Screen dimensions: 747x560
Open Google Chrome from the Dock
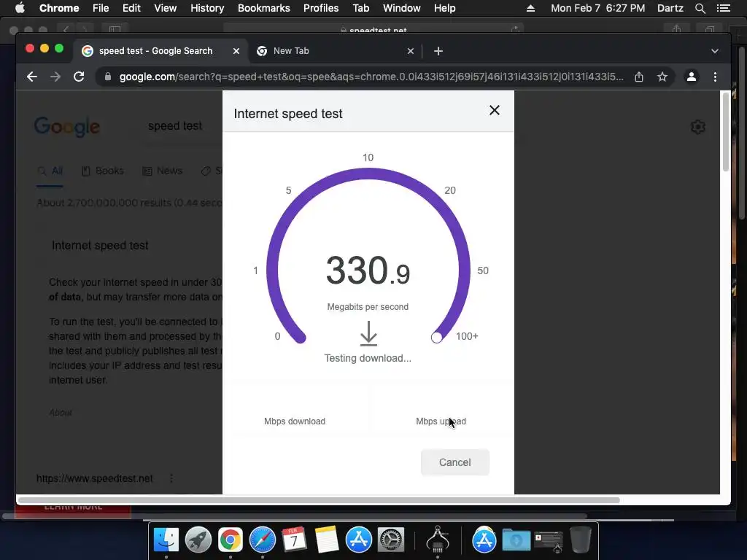coord(230,540)
